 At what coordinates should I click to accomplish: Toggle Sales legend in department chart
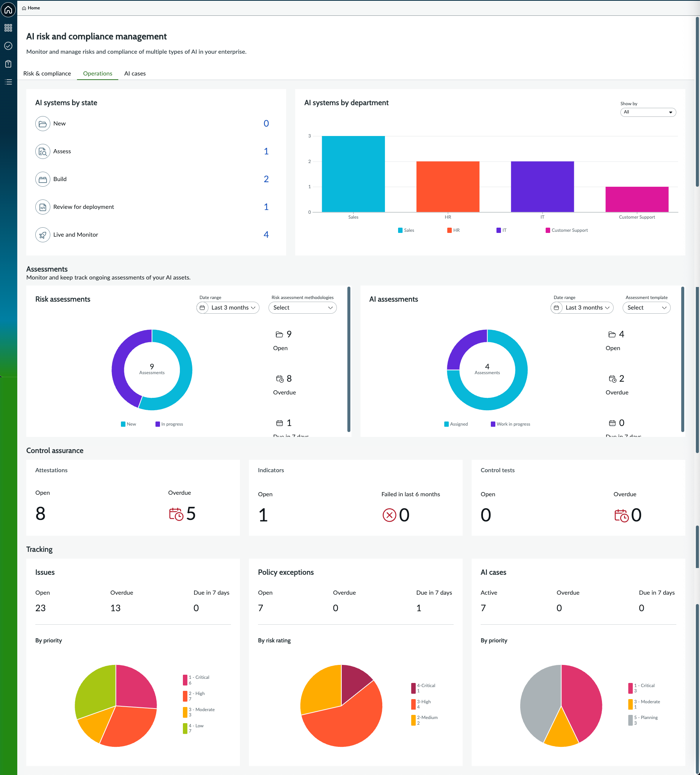tap(406, 230)
